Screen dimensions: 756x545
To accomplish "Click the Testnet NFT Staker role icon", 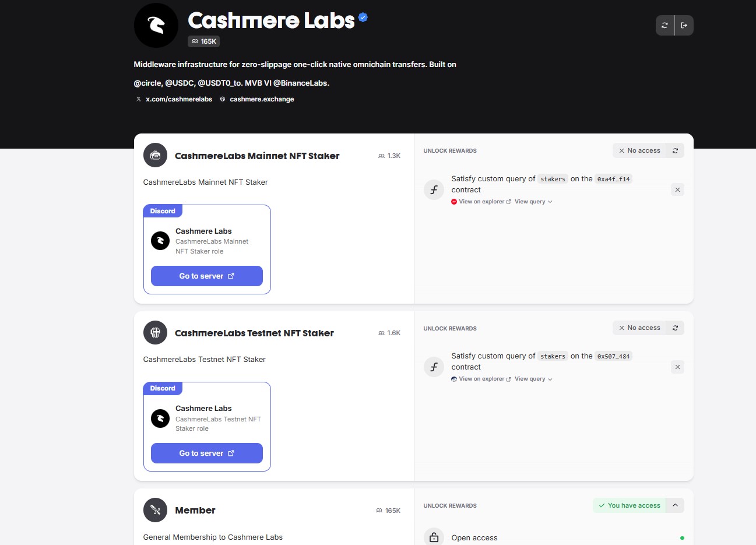I will (155, 332).
